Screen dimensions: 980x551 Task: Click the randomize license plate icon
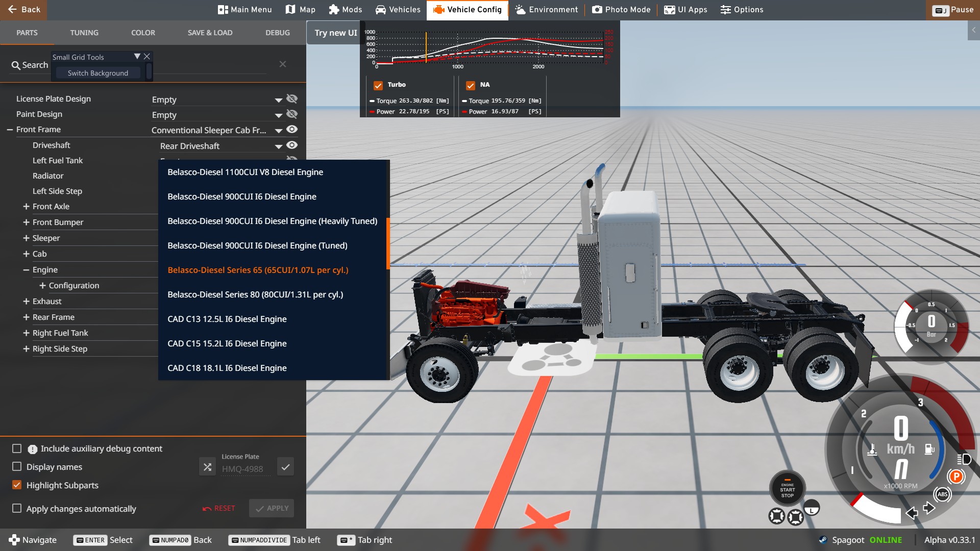pyautogui.click(x=207, y=467)
